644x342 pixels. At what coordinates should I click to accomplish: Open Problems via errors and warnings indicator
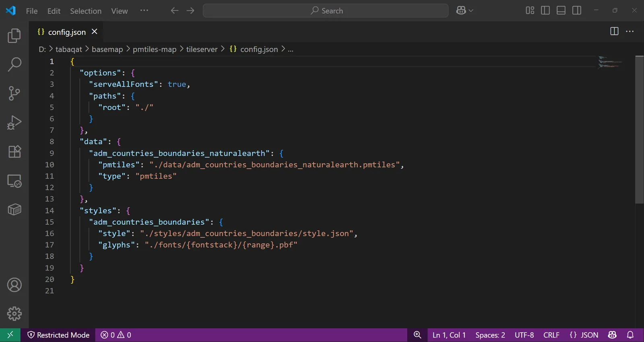tap(116, 335)
